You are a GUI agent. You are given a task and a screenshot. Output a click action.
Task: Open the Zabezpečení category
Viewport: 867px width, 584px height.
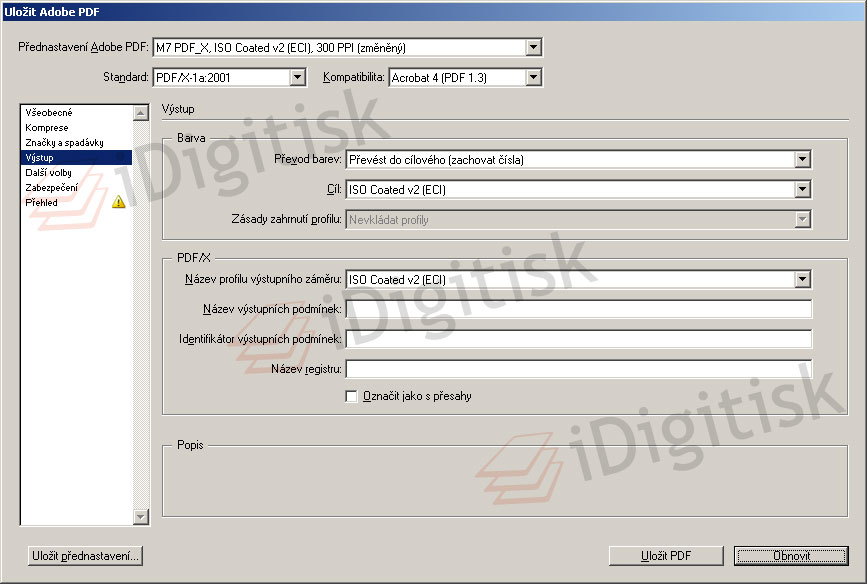(x=76, y=187)
